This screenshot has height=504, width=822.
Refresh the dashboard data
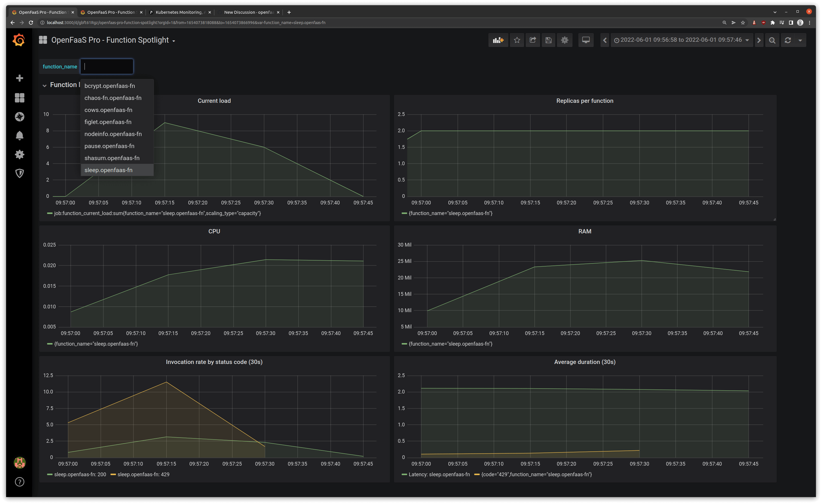click(787, 40)
